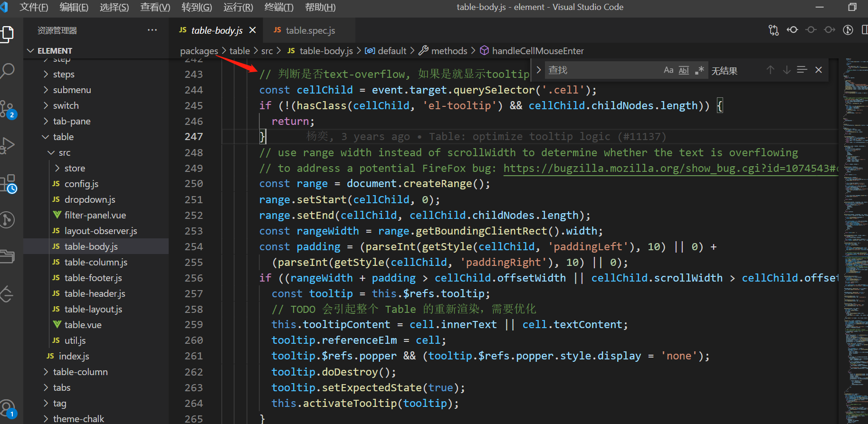Expand the submenu folder
Image resolution: width=868 pixels, height=424 pixels.
tap(96, 90)
